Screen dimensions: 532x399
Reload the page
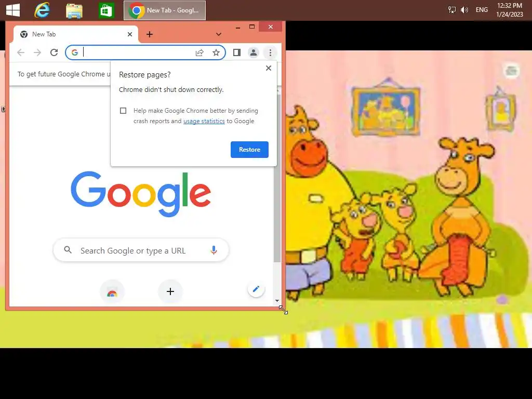[x=54, y=52]
